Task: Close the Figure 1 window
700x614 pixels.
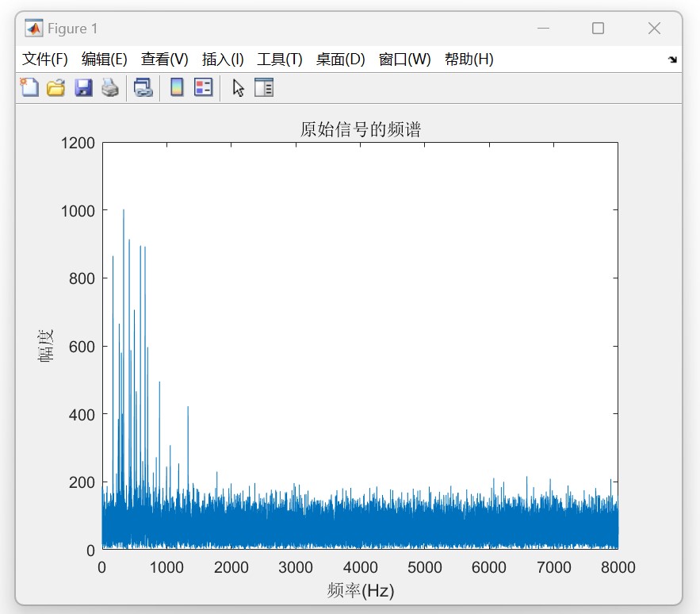Action: pyautogui.click(x=655, y=28)
